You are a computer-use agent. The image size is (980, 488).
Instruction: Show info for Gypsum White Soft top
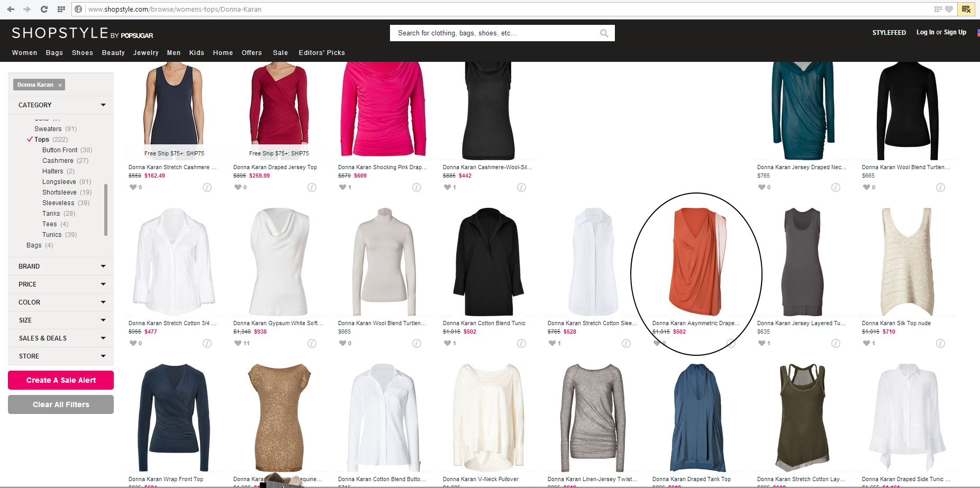pyautogui.click(x=312, y=343)
